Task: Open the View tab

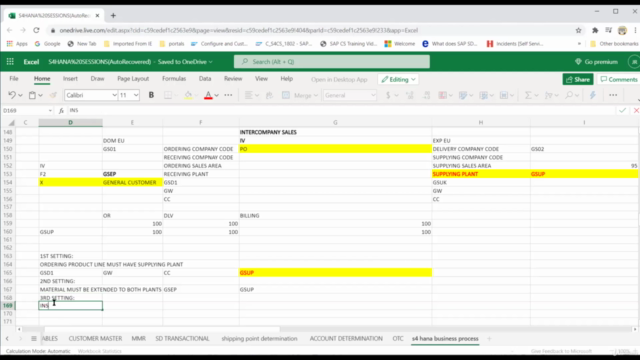Action: (261, 78)
